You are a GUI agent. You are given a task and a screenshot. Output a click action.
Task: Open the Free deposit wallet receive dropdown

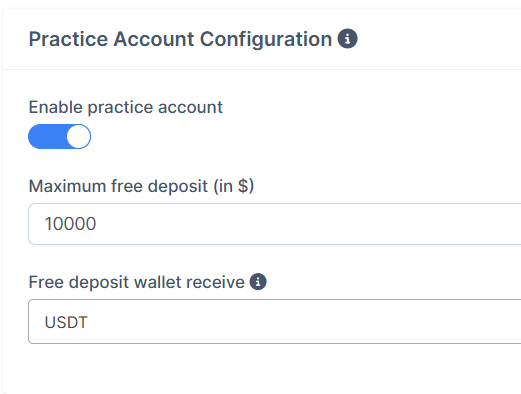tap(275, 321)
